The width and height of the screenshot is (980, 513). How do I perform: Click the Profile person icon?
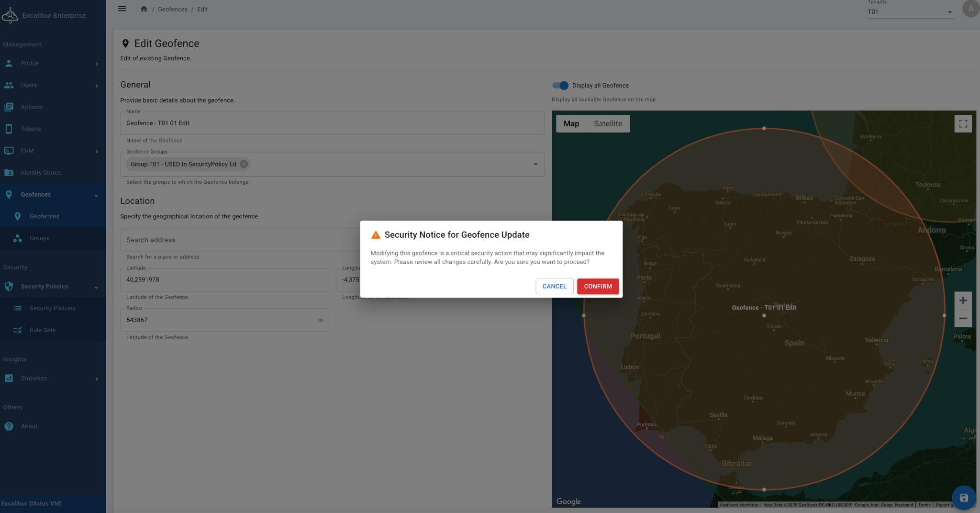coord(9,63)
